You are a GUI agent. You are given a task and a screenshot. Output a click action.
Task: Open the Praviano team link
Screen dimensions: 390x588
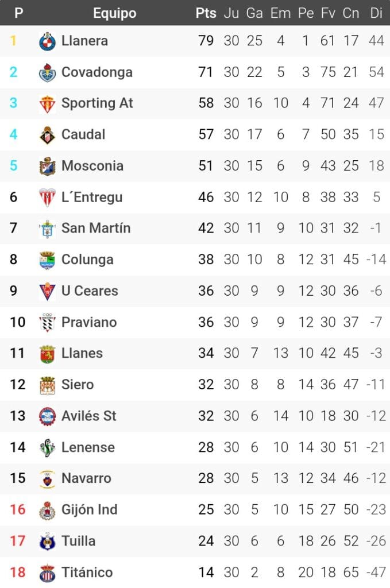(89, 322)
